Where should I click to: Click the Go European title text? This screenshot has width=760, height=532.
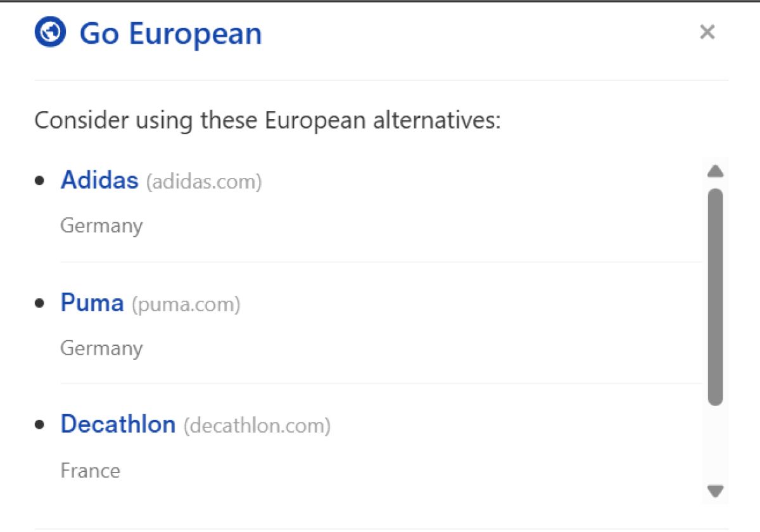[x=170, y=34]
